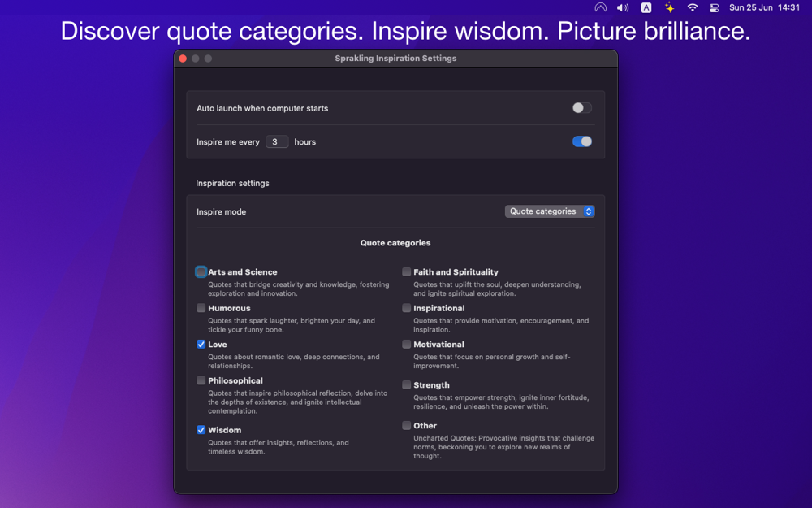This screenshot has width=812, height=508.
Task: Open the volume icon in menu bar
Action: click(x=623, y=7)
